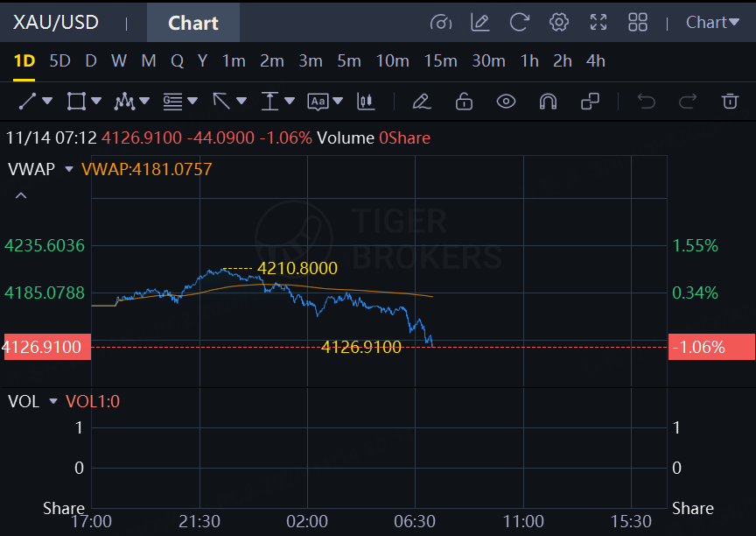
Task: Click the 4126.9100 current price tag
Action: (x=46, y=347)
